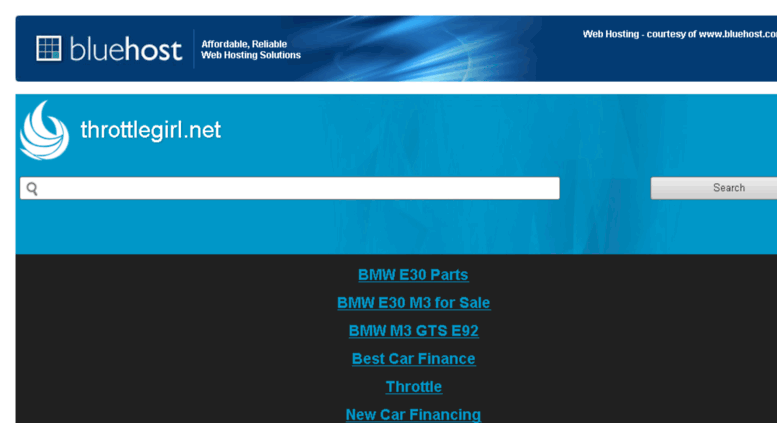Screen dimensions: 777x423
Task: Open the Throttle link
Action: pyautogui.click(x=414, y=386)
